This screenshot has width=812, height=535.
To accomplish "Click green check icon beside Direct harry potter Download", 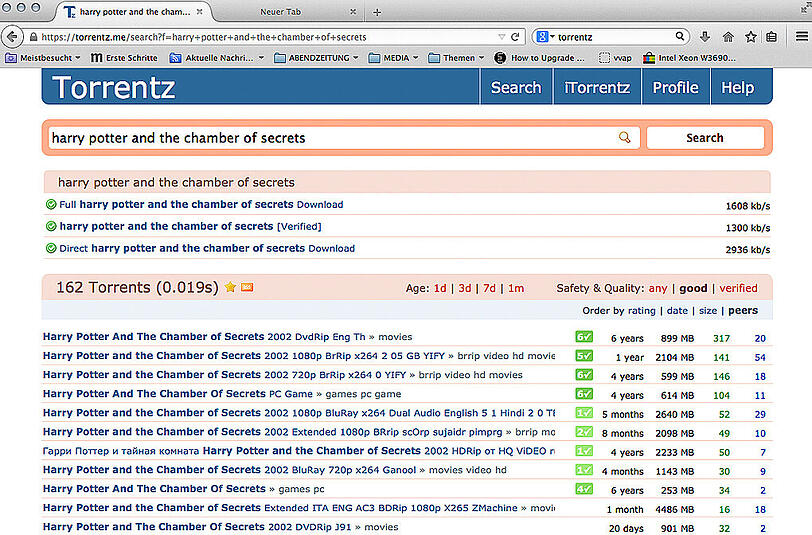I will (51, 248).
